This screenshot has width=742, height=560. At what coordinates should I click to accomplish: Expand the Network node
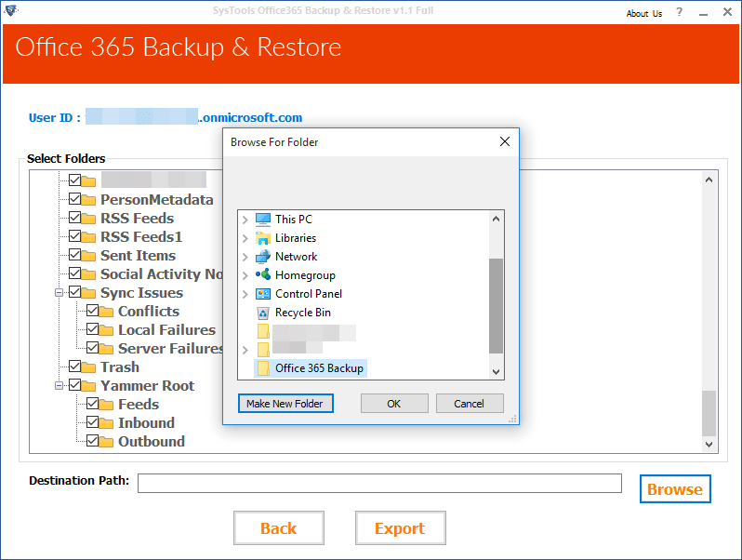click(245, 257)
